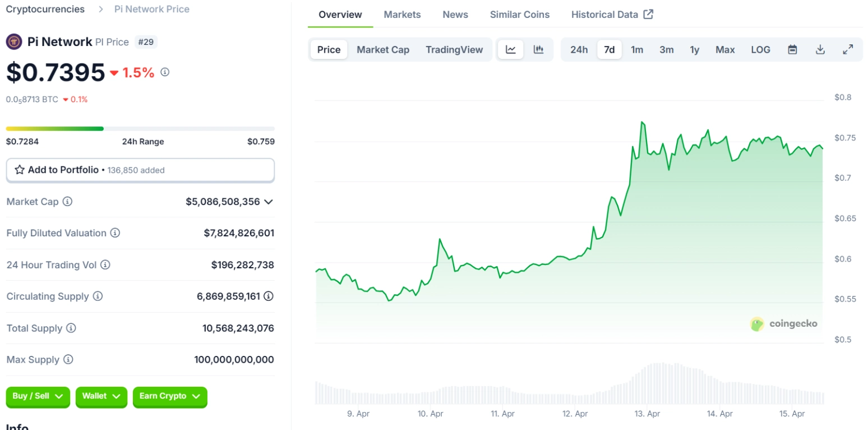This screenshot has width=868, height=430.
Task: Select the Max time range
Action: [725, 49]
